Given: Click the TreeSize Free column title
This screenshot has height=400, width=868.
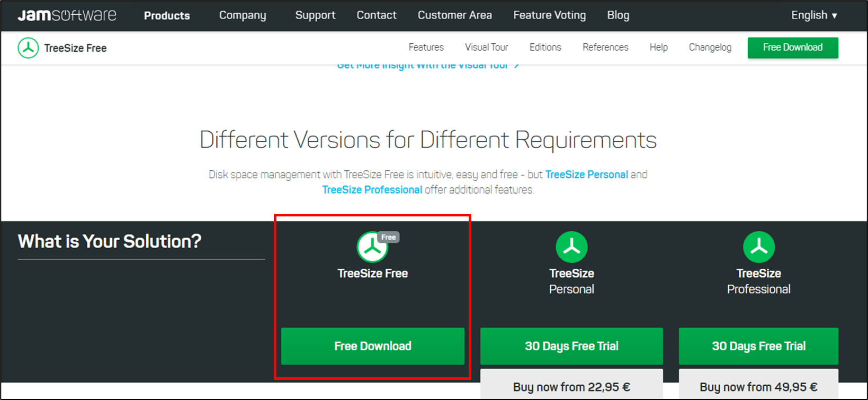Looking at the screenshot, I should (x=373, y=274).
